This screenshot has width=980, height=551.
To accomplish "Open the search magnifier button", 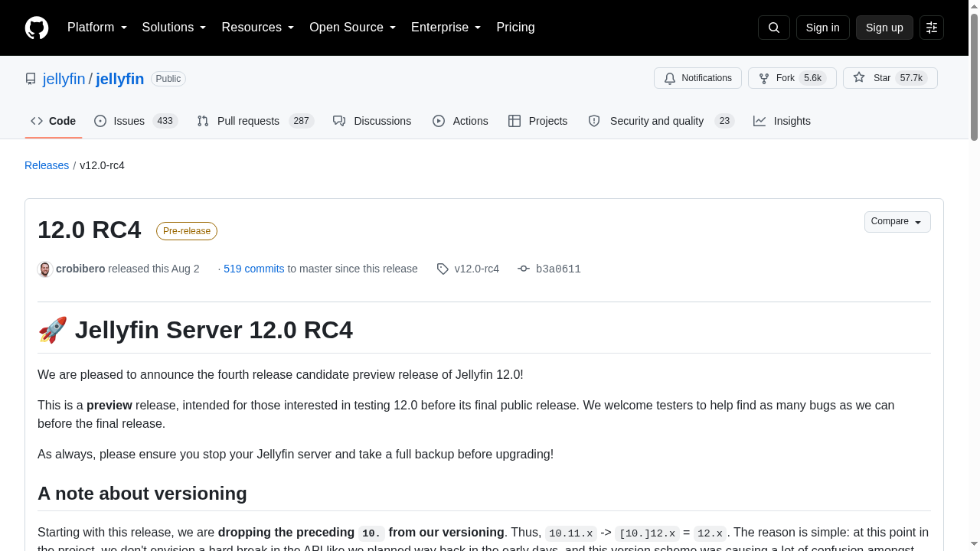I will (774, 28).
